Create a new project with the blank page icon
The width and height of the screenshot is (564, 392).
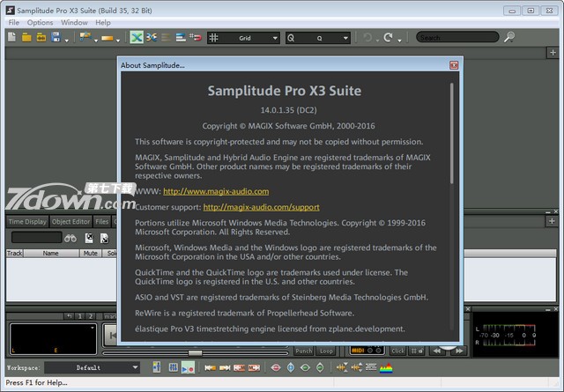(11, 37)
